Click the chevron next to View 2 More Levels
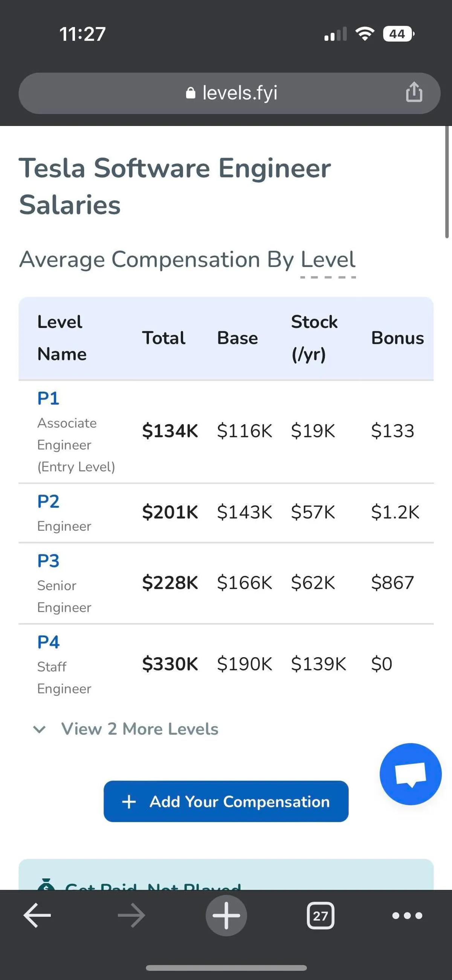Screen dimensions: 452x980 (x=39, y=729)
